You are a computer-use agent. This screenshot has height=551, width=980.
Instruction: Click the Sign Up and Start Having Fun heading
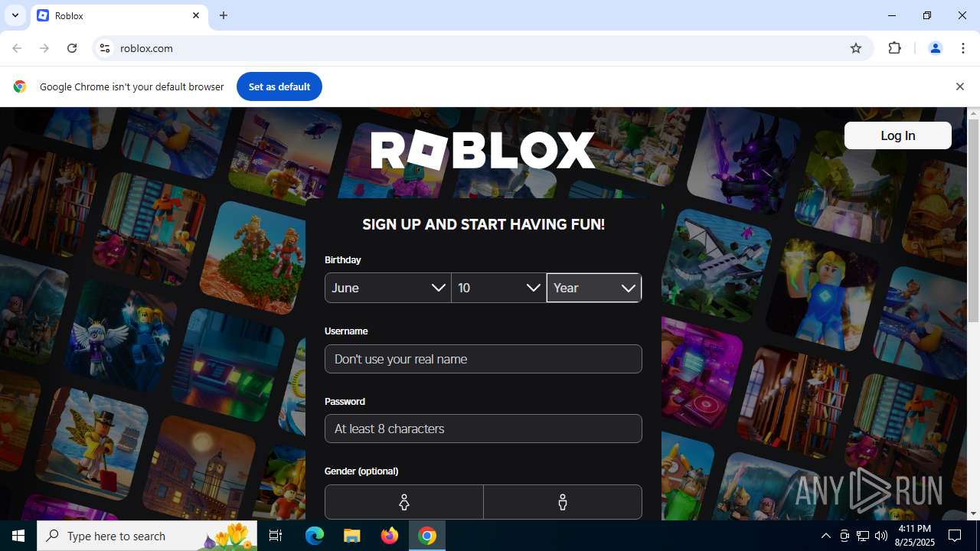(x=483, y=224)
